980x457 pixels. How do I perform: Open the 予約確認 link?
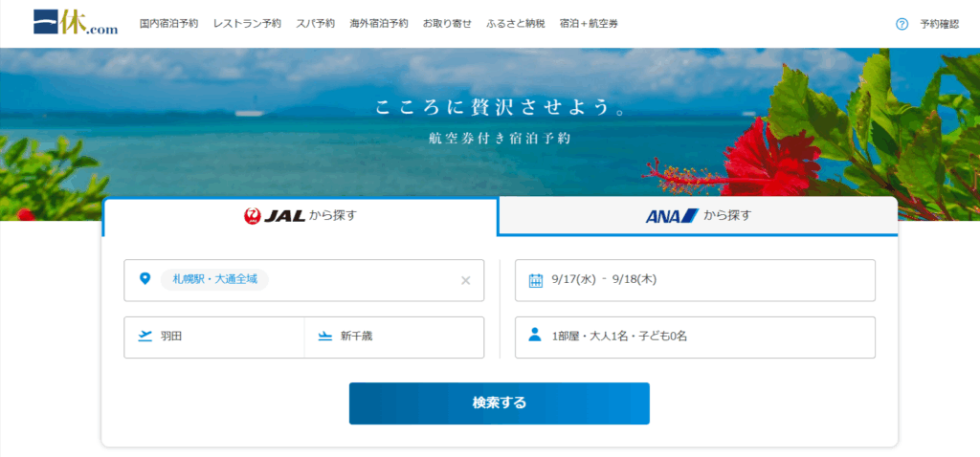tap(939, 24)
